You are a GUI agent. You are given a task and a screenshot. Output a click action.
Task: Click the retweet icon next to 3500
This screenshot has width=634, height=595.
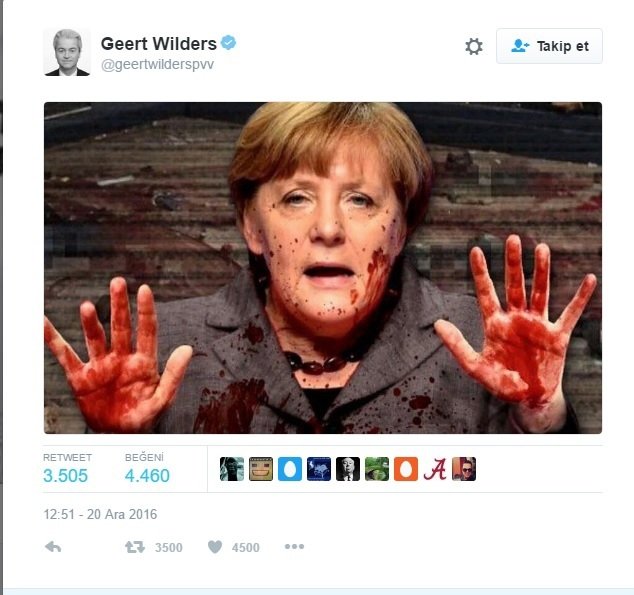pyautogui.click(x=135, y=547)
